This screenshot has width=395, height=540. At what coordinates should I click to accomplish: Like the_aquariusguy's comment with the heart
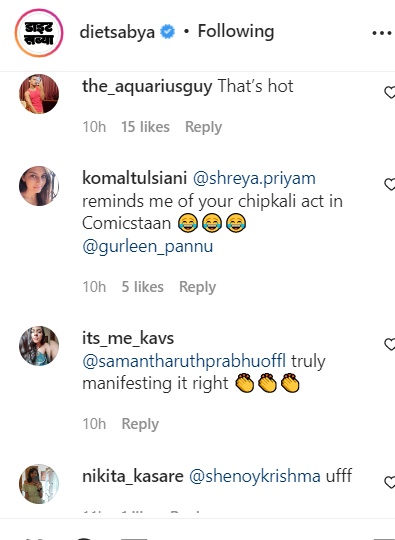[x=390, y=92]
